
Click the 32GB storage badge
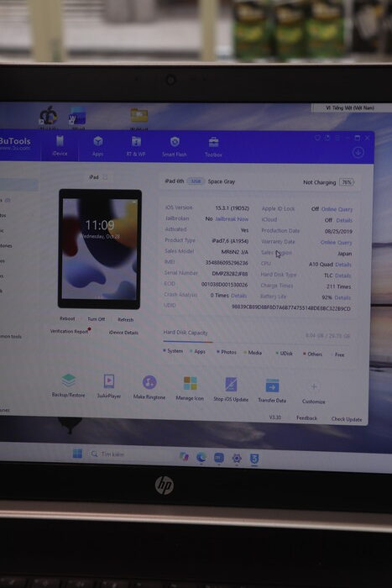[x=196, y=181]
